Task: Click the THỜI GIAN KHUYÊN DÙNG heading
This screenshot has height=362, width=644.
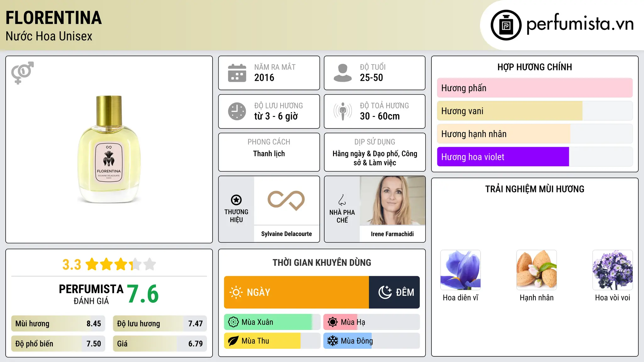Action: click(x=322, y=262)
